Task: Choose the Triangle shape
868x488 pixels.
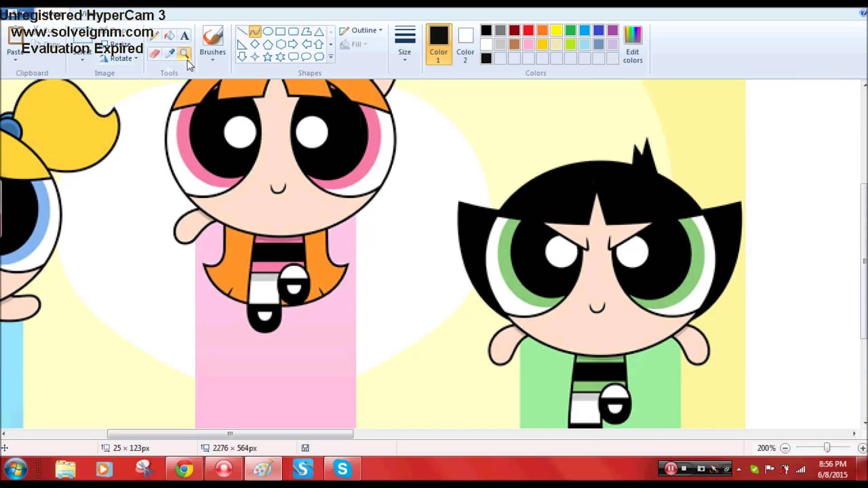Action: pos(319,31)
